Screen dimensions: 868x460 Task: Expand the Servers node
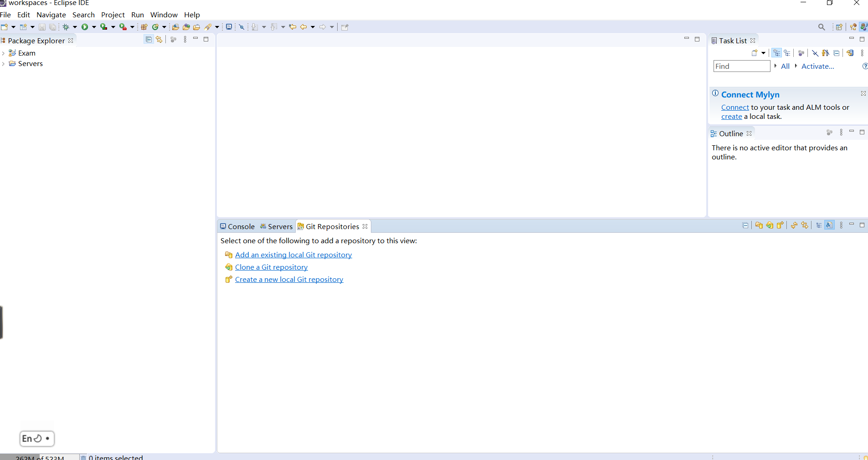tap(4, 63)
